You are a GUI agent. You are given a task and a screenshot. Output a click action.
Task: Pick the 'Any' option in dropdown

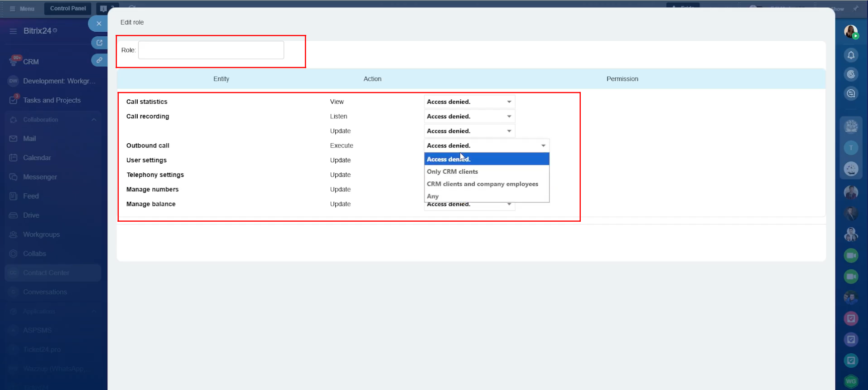pyautogui.click(x=433, y=196)
